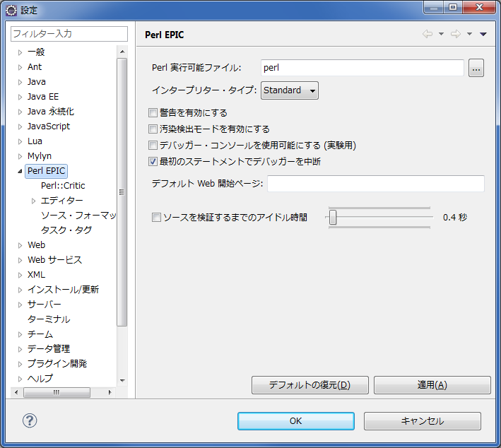
Task: Click the 0.4 秒 idle time value
Action: [455, 218]
